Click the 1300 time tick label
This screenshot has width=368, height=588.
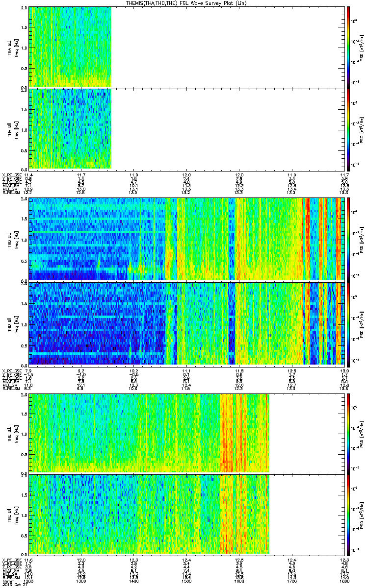81,581
